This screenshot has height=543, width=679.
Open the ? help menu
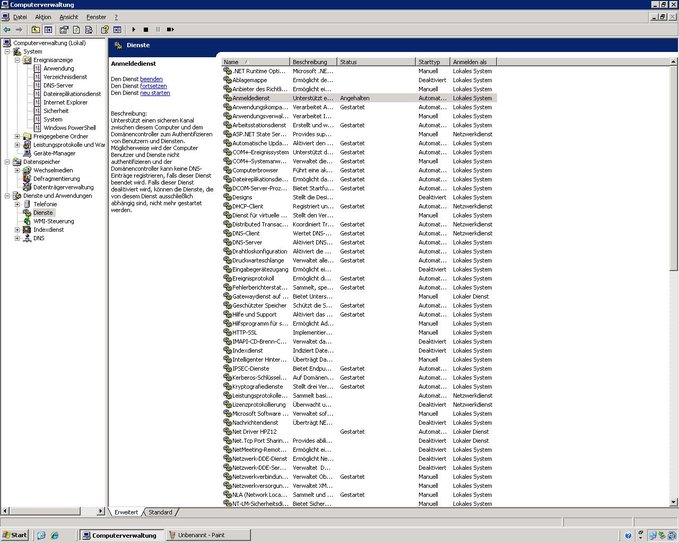pos(116,17)
